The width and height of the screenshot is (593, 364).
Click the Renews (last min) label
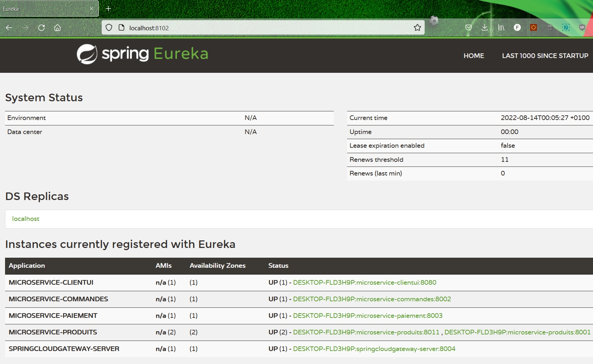tap(376, 173)
